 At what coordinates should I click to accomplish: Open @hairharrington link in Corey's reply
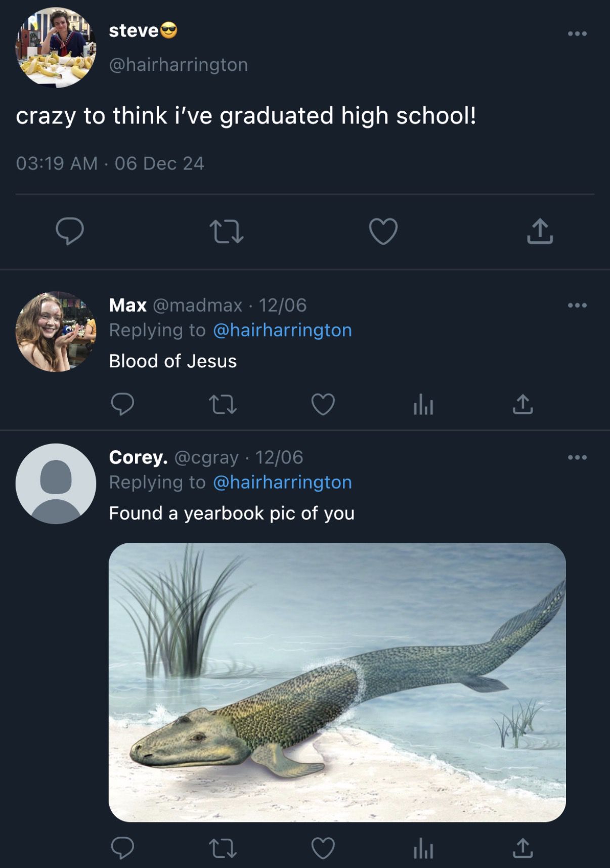[282, 483]
